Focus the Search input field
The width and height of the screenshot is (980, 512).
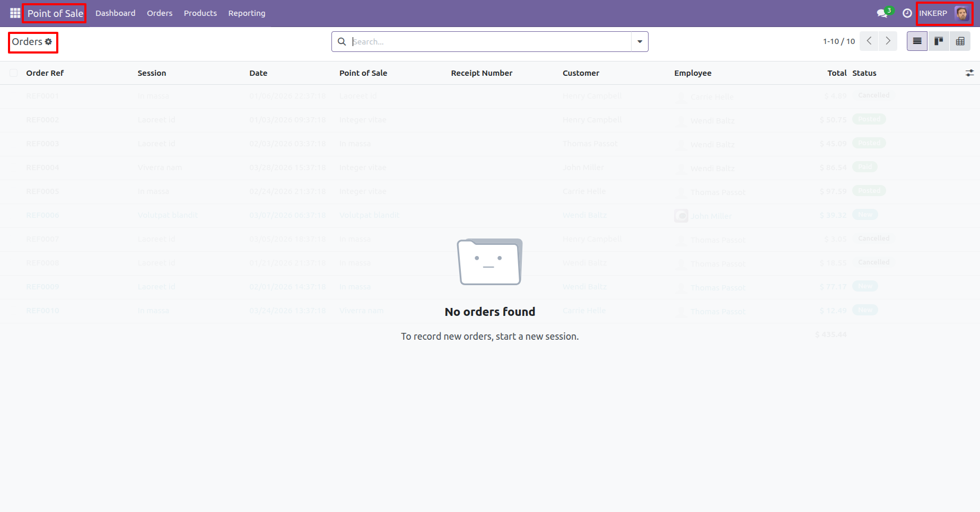491,41
